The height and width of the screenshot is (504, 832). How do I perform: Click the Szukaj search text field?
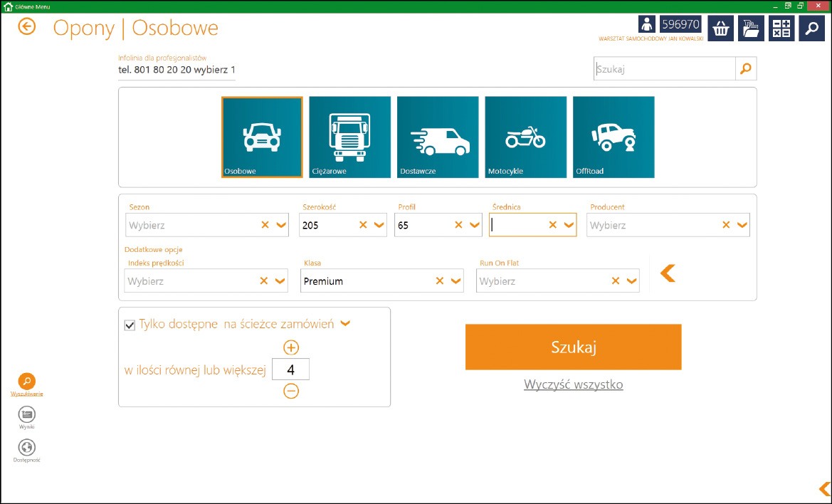click(x=664, y=69)
